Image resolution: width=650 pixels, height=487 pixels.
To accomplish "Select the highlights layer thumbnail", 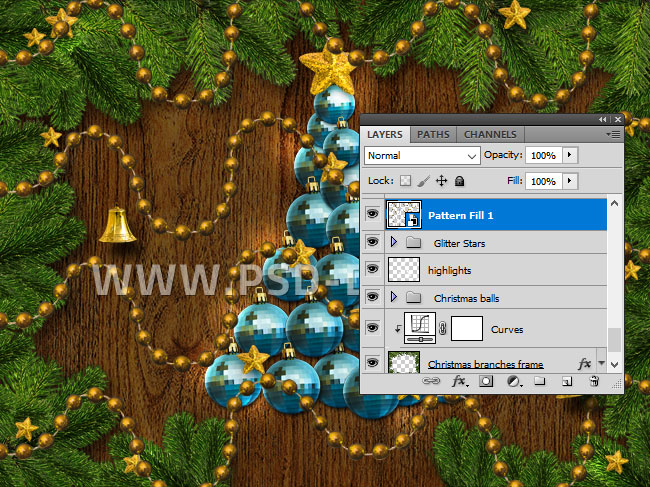I will point(404,269).
